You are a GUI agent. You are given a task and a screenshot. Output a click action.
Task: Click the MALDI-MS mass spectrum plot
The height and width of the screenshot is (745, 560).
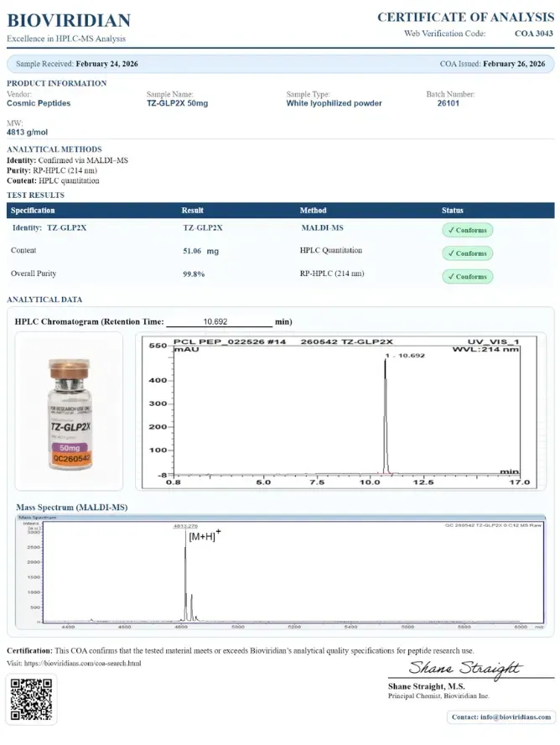pos(281,572)
